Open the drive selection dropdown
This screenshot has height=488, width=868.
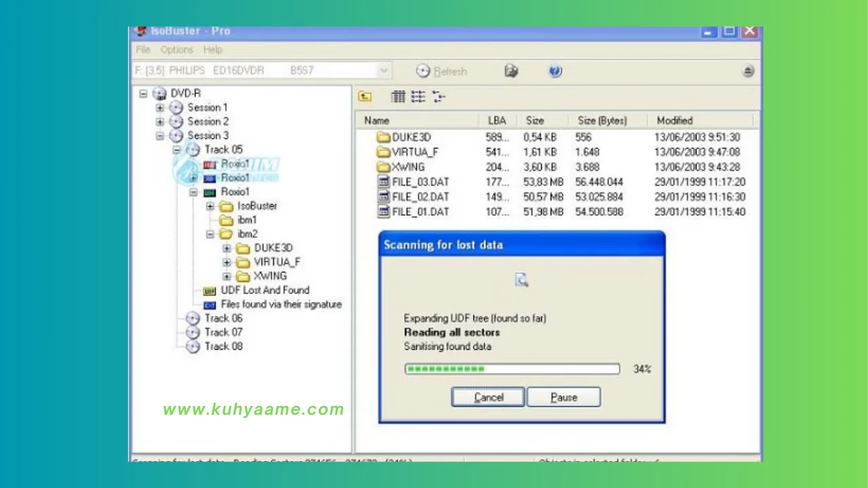click(384, 70)
